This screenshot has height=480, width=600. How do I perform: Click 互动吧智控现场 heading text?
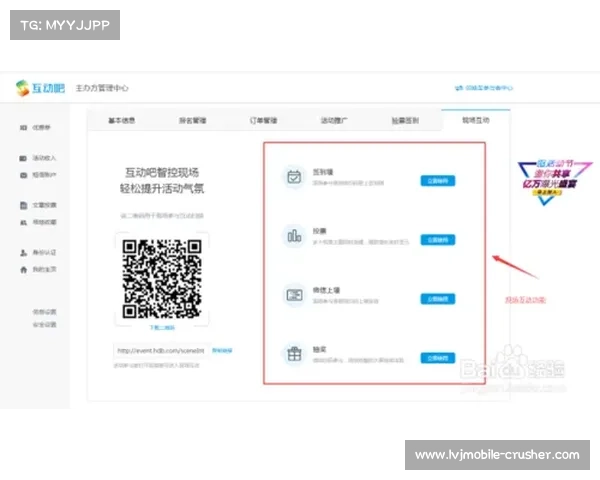(162, 173)
